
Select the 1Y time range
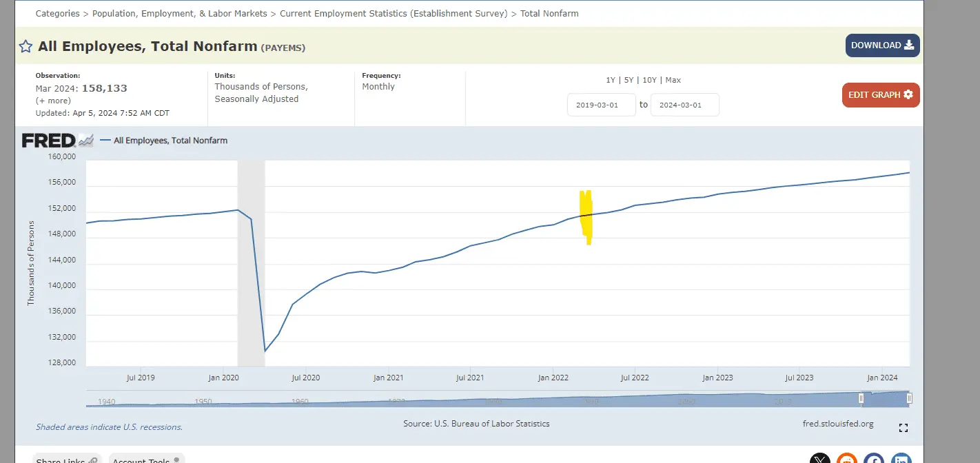[x=611, y=80]
